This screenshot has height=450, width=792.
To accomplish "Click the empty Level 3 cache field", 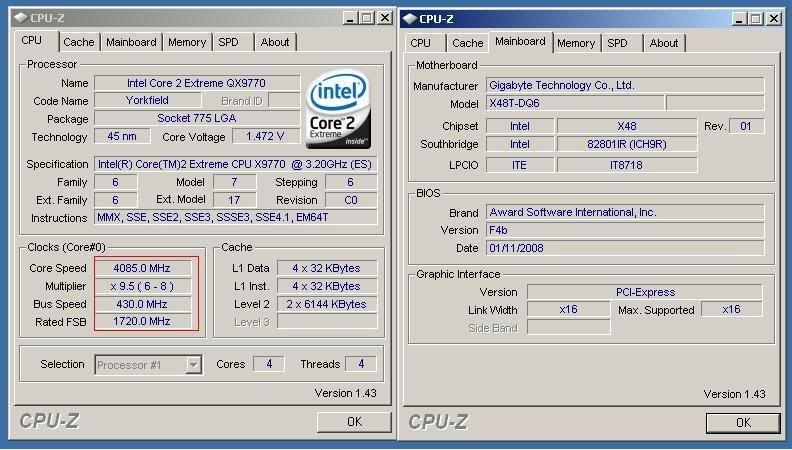I will click(x=327, y=322).
